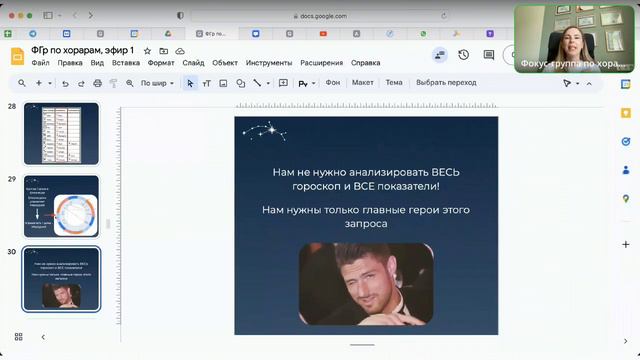The image size is (640, 360).
Task: Add a new slide with plus
Action: tap(39, 83)
